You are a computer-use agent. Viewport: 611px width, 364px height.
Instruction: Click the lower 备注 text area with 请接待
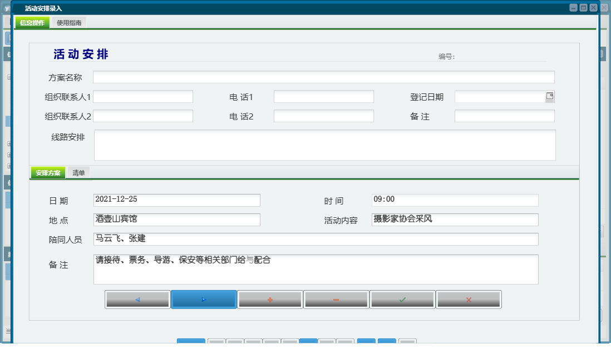point(316,270)
